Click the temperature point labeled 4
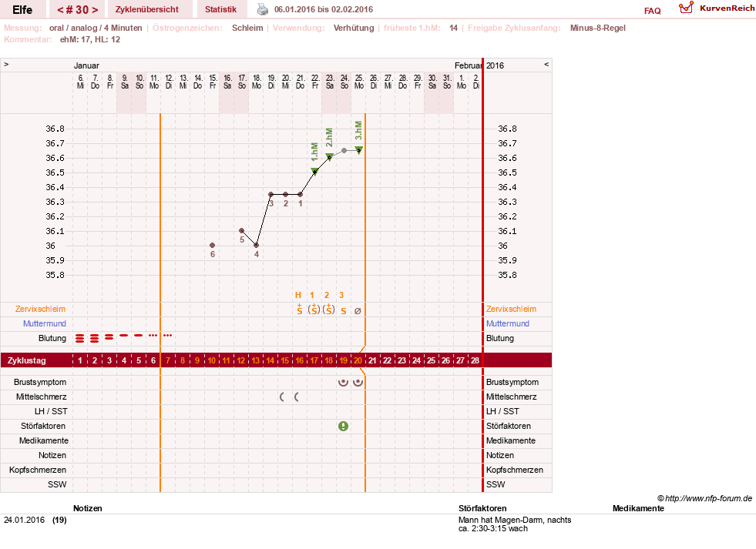This screenshot has height=549, width=756. tap(257, 246)
